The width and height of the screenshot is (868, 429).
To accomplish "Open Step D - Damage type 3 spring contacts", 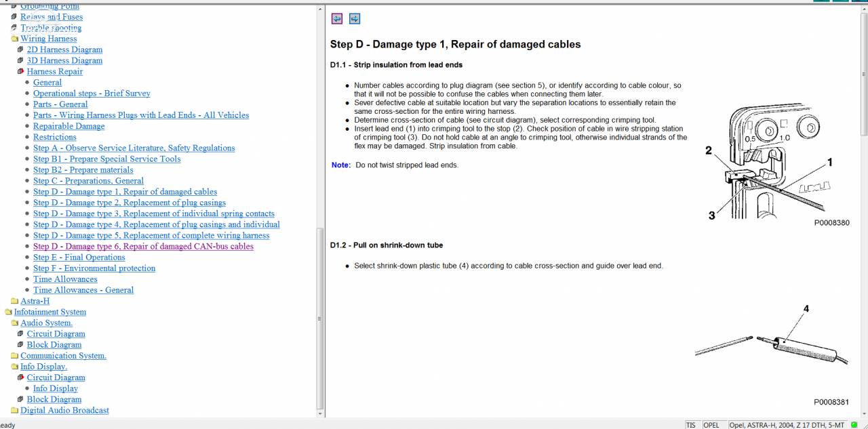I will (154, 213).
